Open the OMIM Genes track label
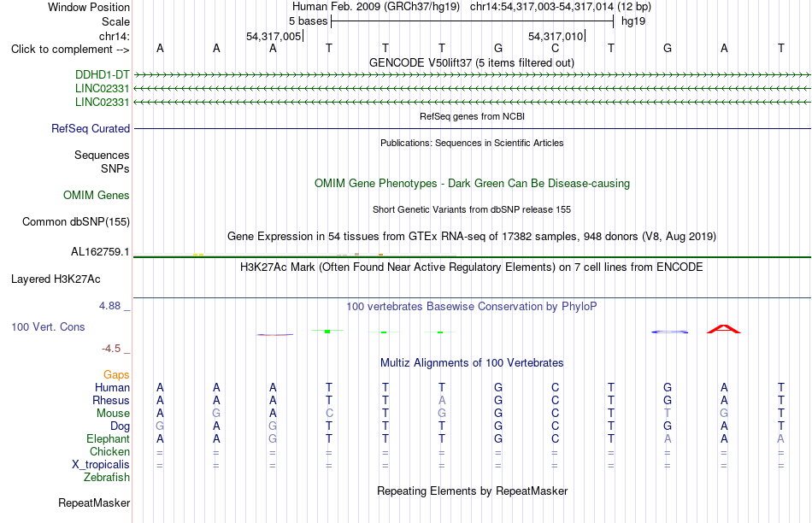 (97, 195)
